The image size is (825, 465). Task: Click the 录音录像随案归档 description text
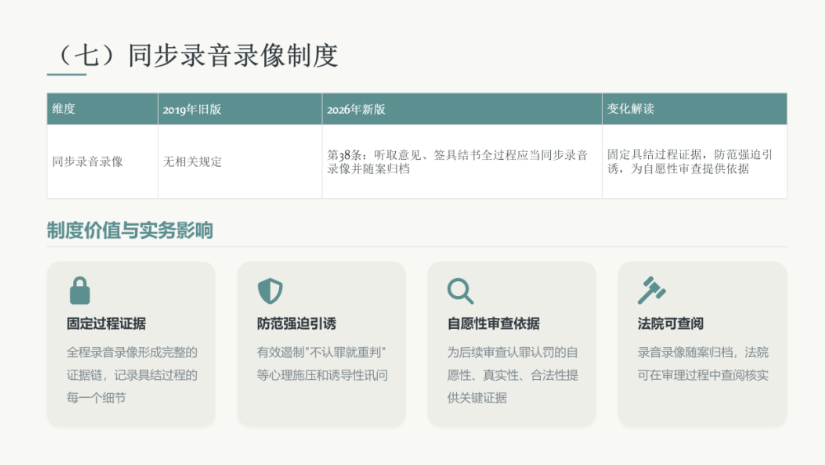tap(703, 363)
